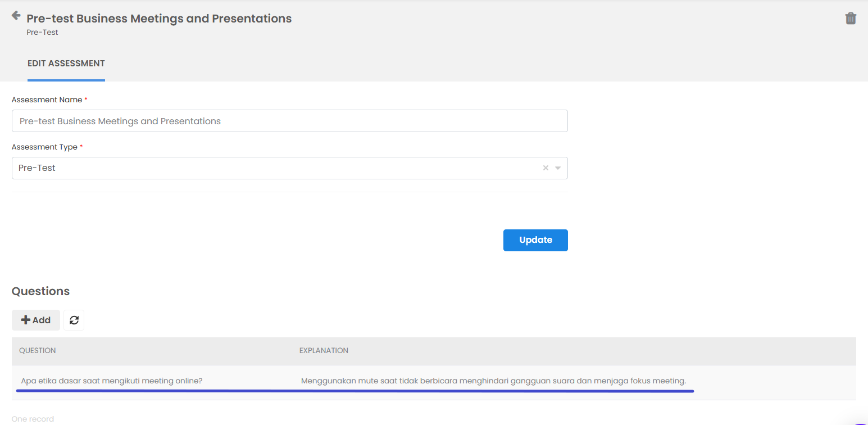Click the 'Pre-test Business Meetings and Presentations' page title
Image resolution: width=868 pixels, height=425 pixels.
coord(159,19)
